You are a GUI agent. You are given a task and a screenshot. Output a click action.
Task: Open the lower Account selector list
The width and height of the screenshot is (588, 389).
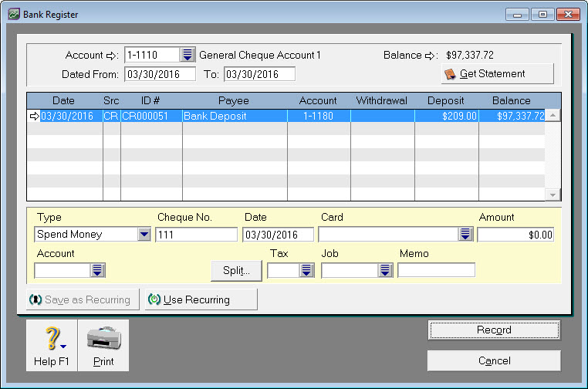pos(98,270)
